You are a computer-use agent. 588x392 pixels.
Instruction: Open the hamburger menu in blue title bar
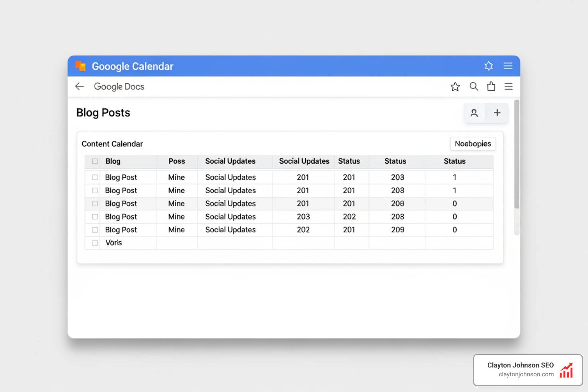[x=508, y=66]
